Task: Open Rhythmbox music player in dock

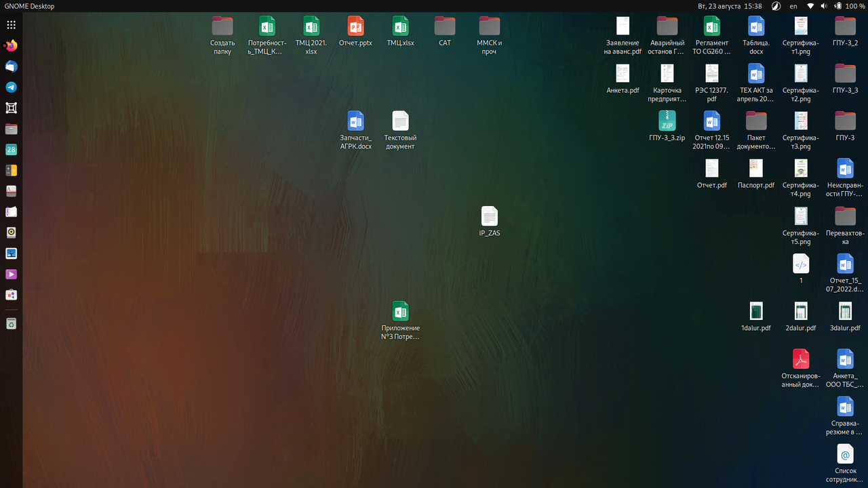Action: tap(11, 232)
